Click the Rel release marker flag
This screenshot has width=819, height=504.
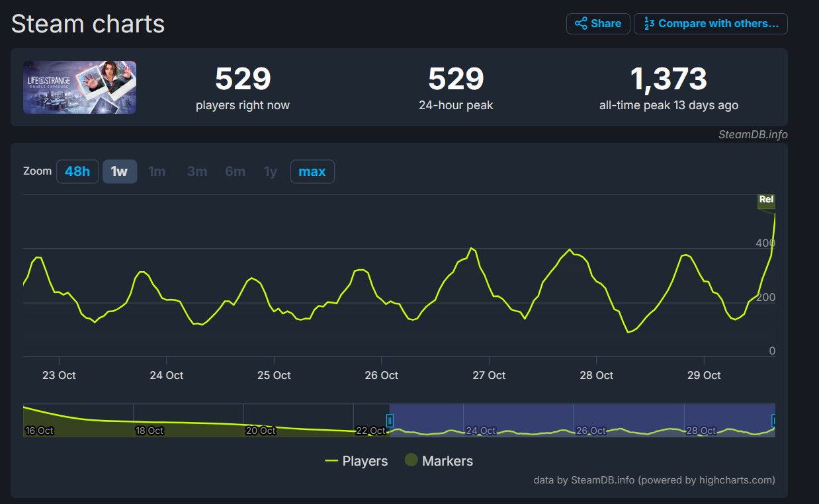pyautogui.click(x=766, y=201)
